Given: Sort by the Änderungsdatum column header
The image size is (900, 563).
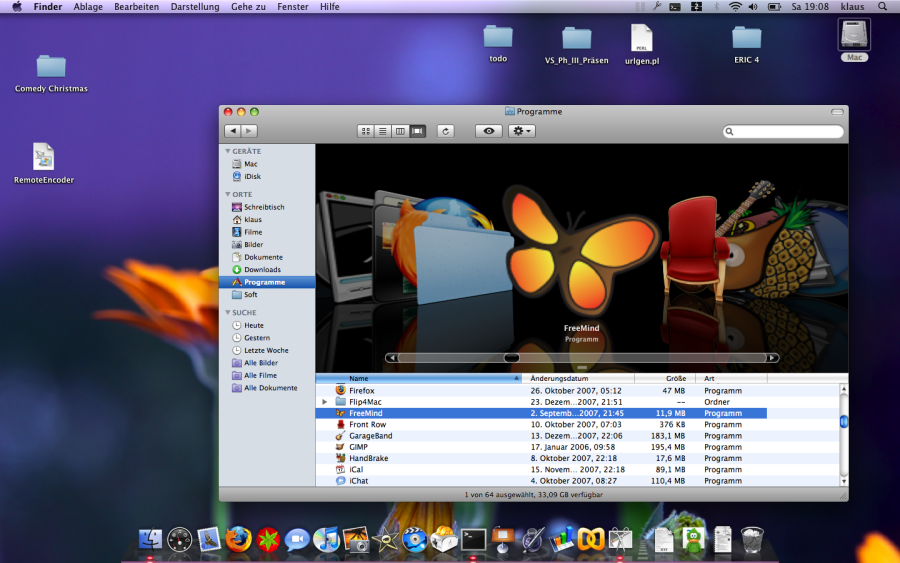Looking at the screenshot, I should 579,378.
